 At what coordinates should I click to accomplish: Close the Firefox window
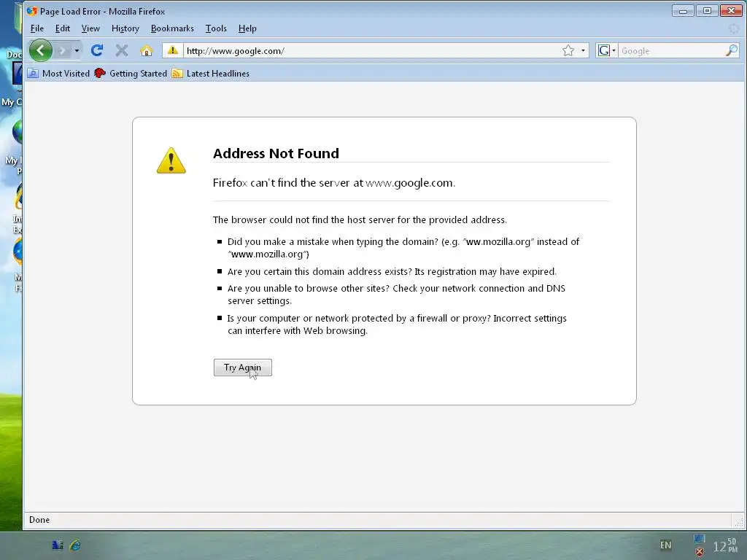(x=731, y=11)
